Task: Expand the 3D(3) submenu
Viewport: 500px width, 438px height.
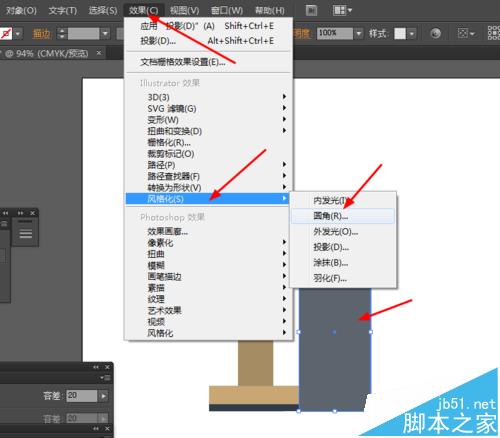Action: coord(207,97)
